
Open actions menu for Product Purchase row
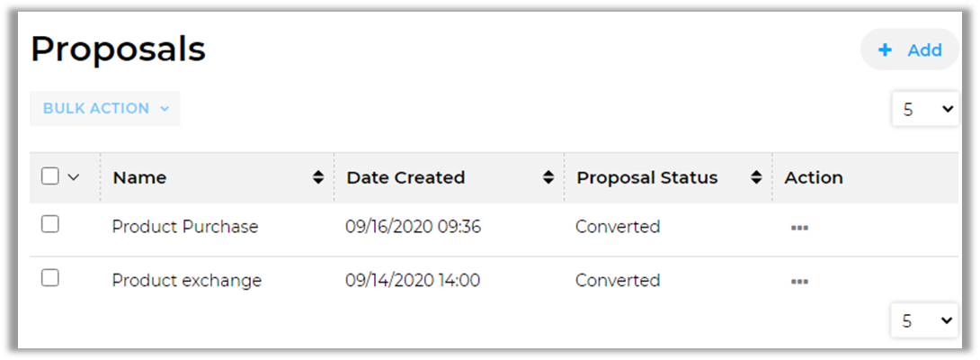799,228
